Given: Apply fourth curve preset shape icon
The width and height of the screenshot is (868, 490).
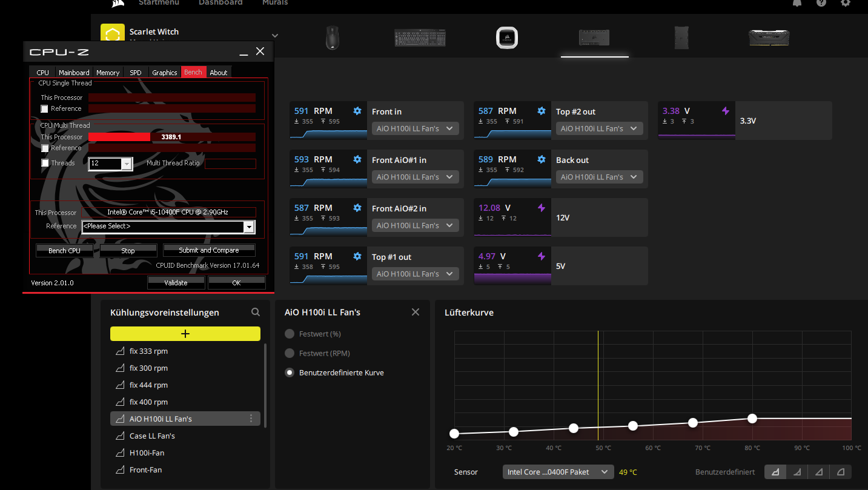Looking at the screenshot, I should pos(841,472).
